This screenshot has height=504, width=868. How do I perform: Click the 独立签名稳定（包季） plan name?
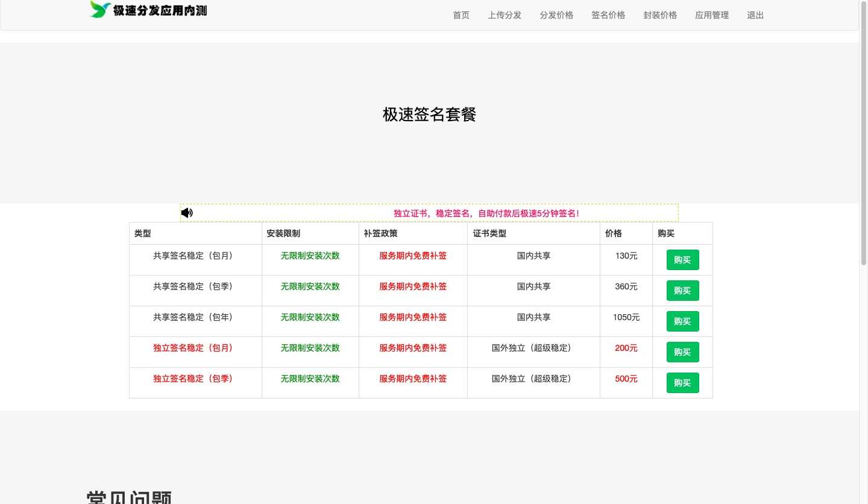coord(193,379)
